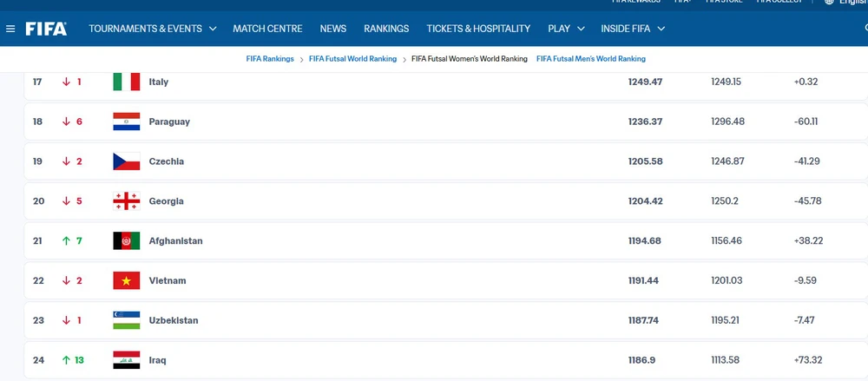The height and width of the screenshot is (381, 868).
Task: Click the Uzbekistan team name
Action: point(174,320)
